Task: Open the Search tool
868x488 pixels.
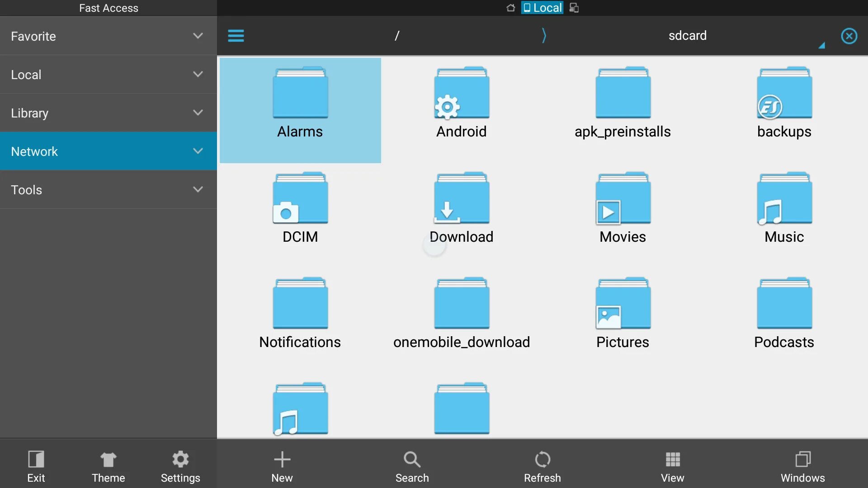Action: click(412, 467)
